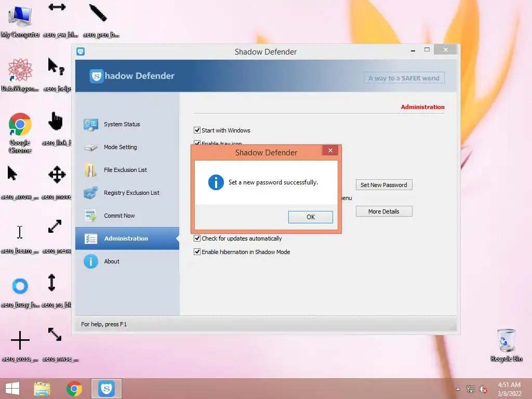Select aero_link cursor file on desktop
This screenshot has width=532, height=399.
coord(56,129)
